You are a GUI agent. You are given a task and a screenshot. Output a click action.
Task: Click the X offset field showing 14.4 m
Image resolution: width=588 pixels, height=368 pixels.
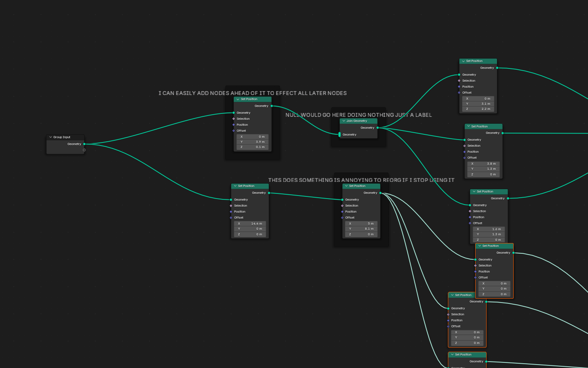click(x=250, y=224)
